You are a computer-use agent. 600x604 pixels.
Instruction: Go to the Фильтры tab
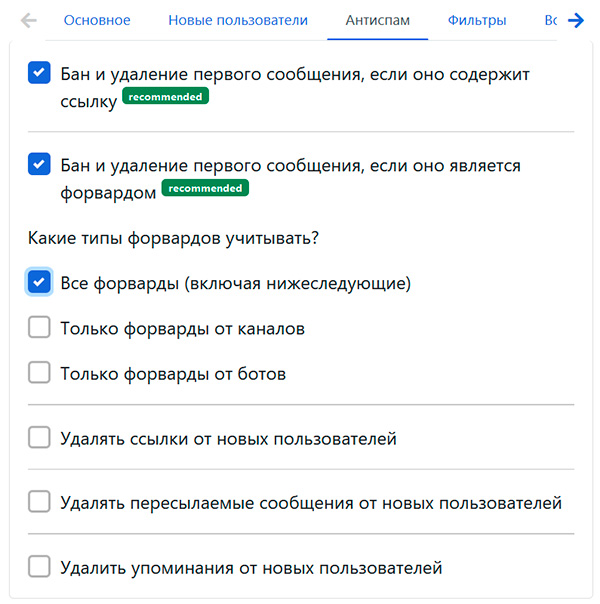(x=477, y=20)
